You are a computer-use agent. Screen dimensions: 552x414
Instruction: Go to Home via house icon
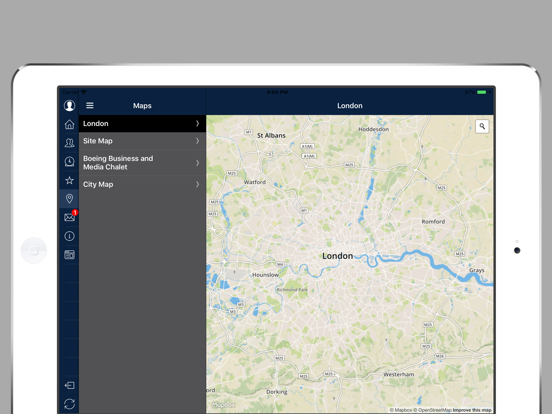(x=69, y=124)
